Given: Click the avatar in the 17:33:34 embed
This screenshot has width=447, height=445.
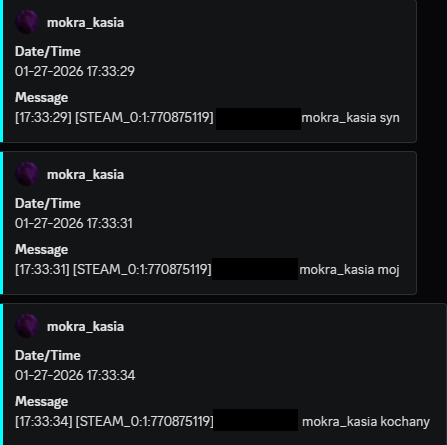Looking at the screenshot, I should pyautogui.click(x=27, y=326).
